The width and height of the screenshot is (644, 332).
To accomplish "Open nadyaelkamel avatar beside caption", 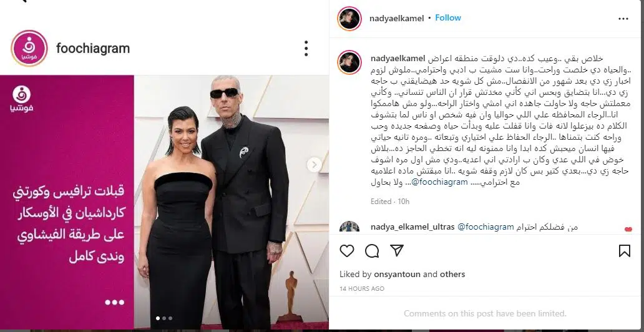I will [349, 62].
